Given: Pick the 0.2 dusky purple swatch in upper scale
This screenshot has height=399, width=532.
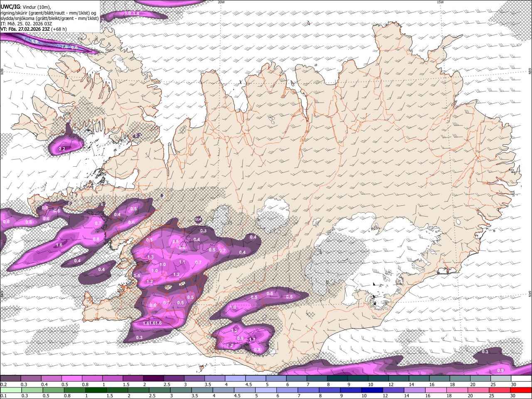Looking at the screenshot, I should tap(10, 378).
